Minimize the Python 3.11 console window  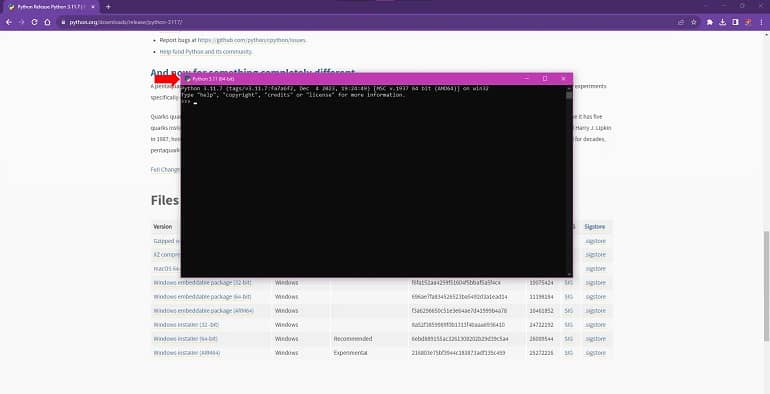coord(526,79)
